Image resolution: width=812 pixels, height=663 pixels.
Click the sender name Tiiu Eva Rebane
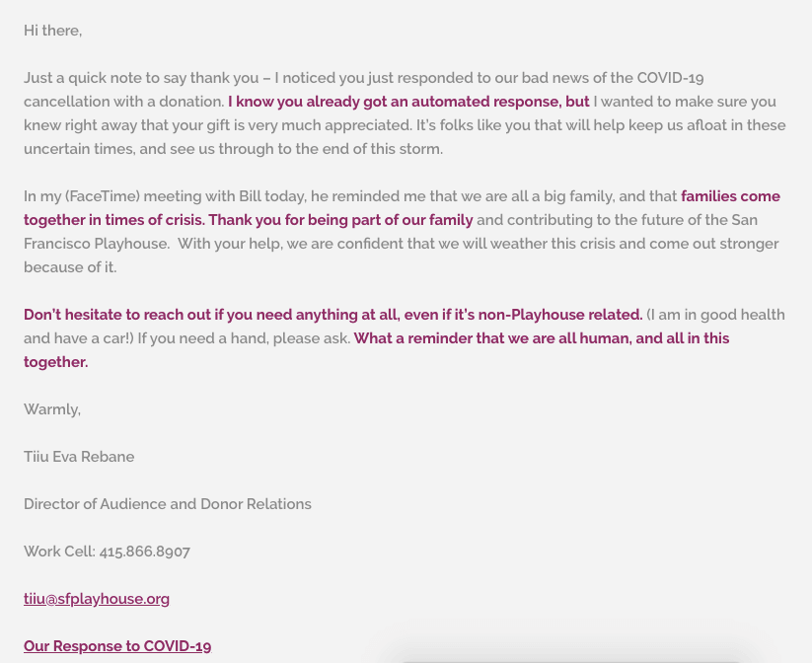coord(79,457)
